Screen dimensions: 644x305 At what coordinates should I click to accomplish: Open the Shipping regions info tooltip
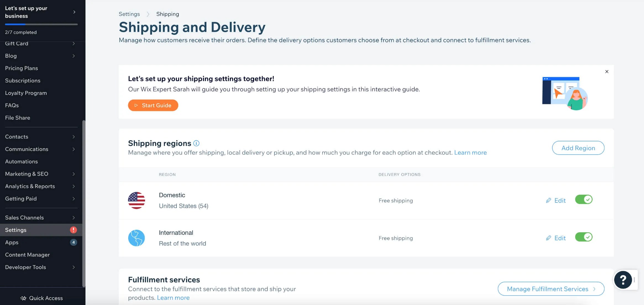pos(196,143)
